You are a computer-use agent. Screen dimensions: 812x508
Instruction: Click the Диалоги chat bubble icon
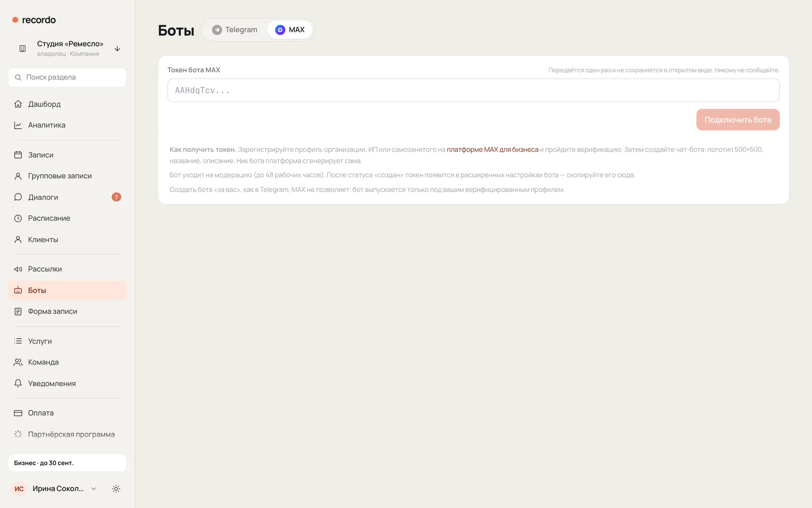[x=18, y=197]
